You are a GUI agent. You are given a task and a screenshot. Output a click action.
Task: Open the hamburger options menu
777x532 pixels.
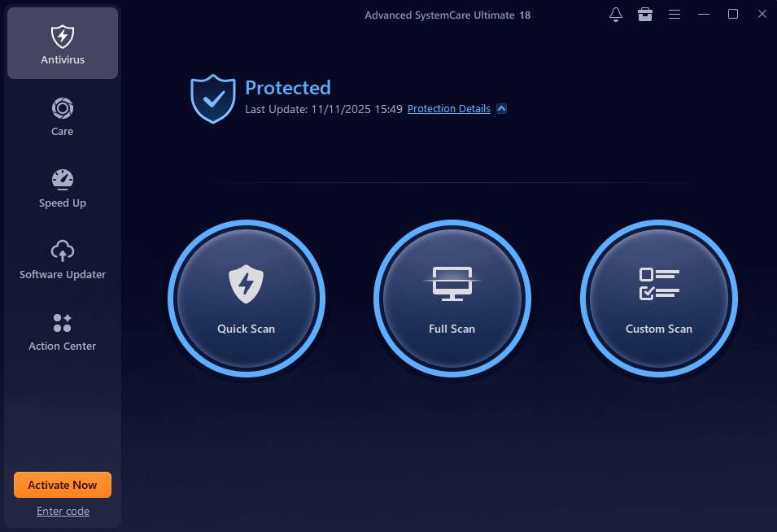674,15
